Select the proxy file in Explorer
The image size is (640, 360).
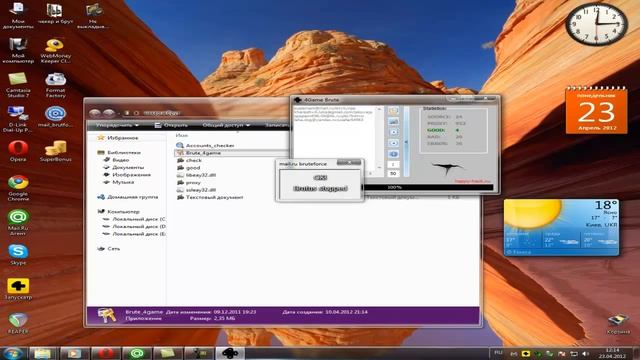189,182
